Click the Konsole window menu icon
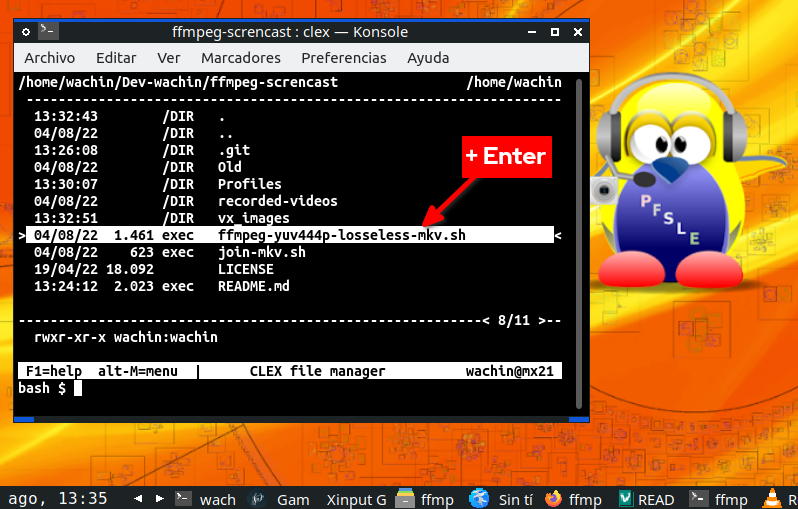 tap(26, 32)
